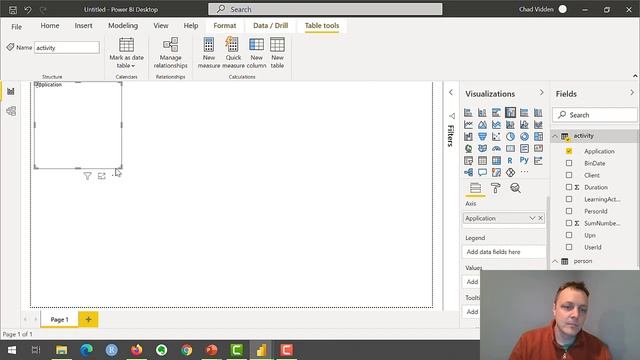This screenshot has width=640, height=360.
Task: Open more visuals ellipsis in Visualizations
Action: (x=524, y=172)
